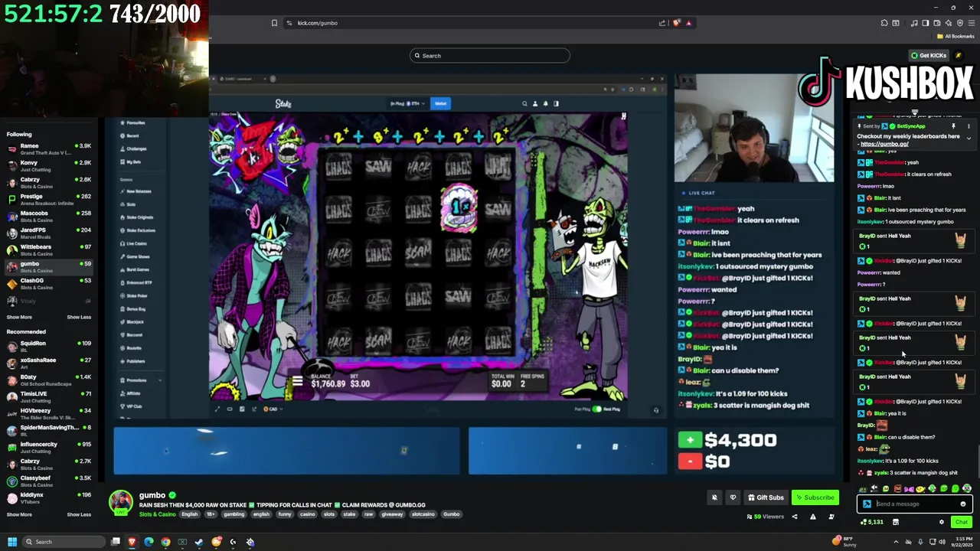Open Brave playlist music note icon
980x551 pixels.
(x=914, y=23)
